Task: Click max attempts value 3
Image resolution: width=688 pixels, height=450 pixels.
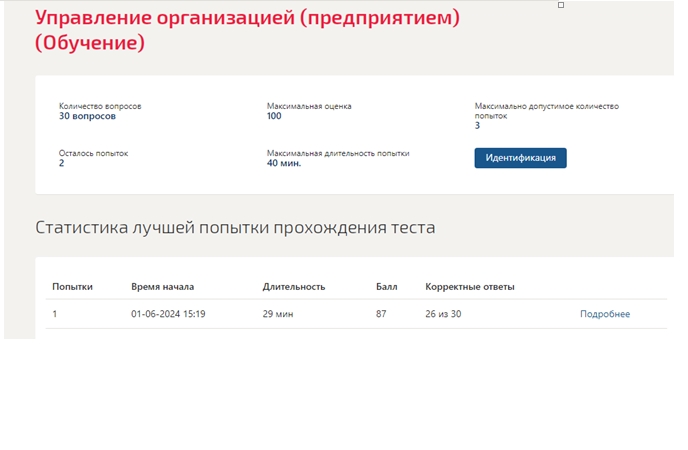Action: (477, 126)
